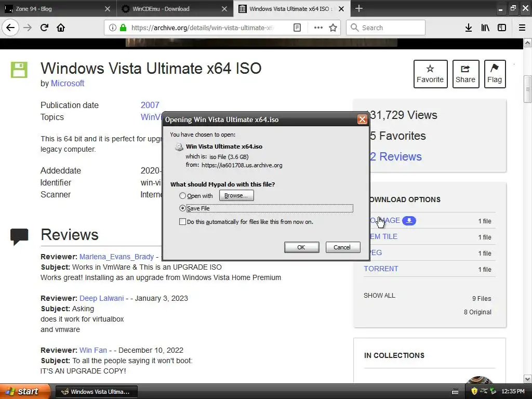The height and width of the screenshot is (399, 532).
Task: Open the TORRENT download option
Action: 381,269
